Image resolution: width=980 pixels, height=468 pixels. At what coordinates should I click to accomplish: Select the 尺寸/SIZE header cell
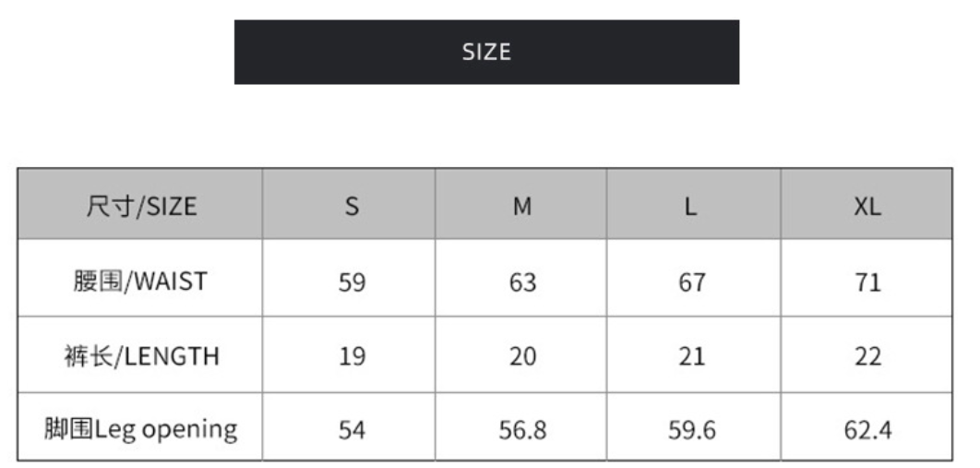pos(140,204)
